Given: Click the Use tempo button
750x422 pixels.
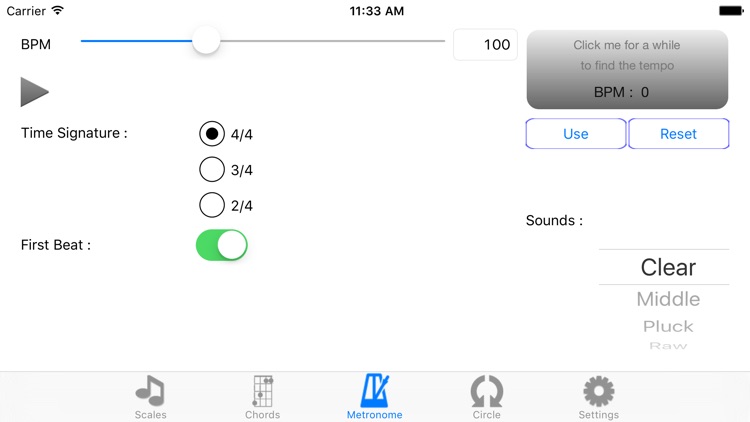Looking at the screenshot, I should 576,133.
